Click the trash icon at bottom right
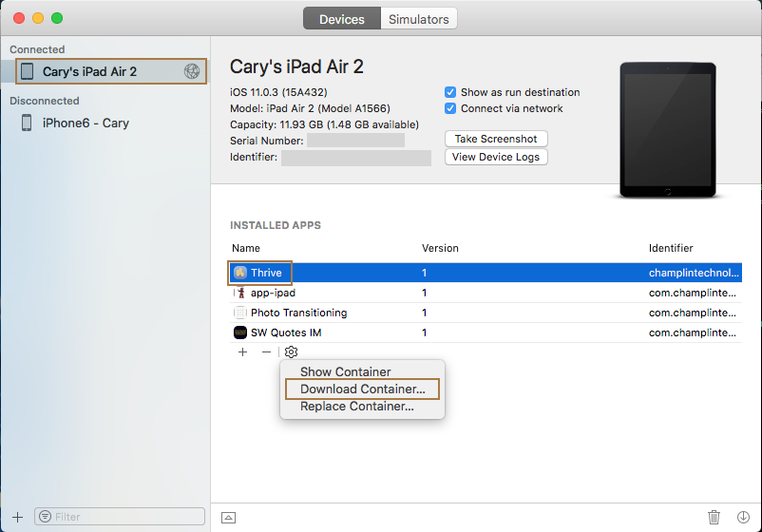This screenshot has width=762, height=532. click(x=714, y=517)
